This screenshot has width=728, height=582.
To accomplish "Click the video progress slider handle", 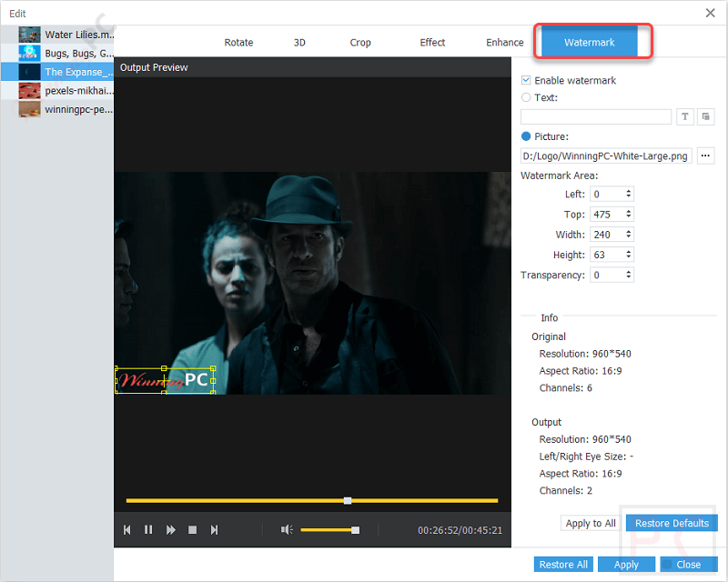I will pyautogui.click(x=348, y=501).
